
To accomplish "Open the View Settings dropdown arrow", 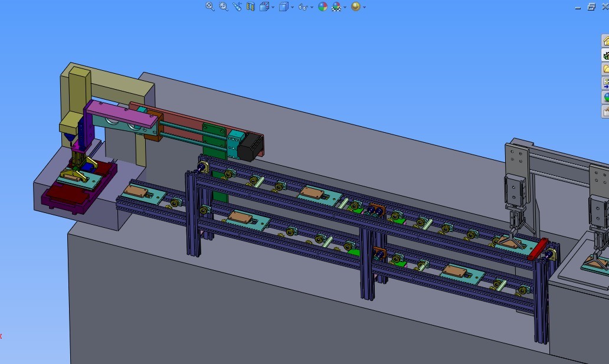I will point(364,8).
